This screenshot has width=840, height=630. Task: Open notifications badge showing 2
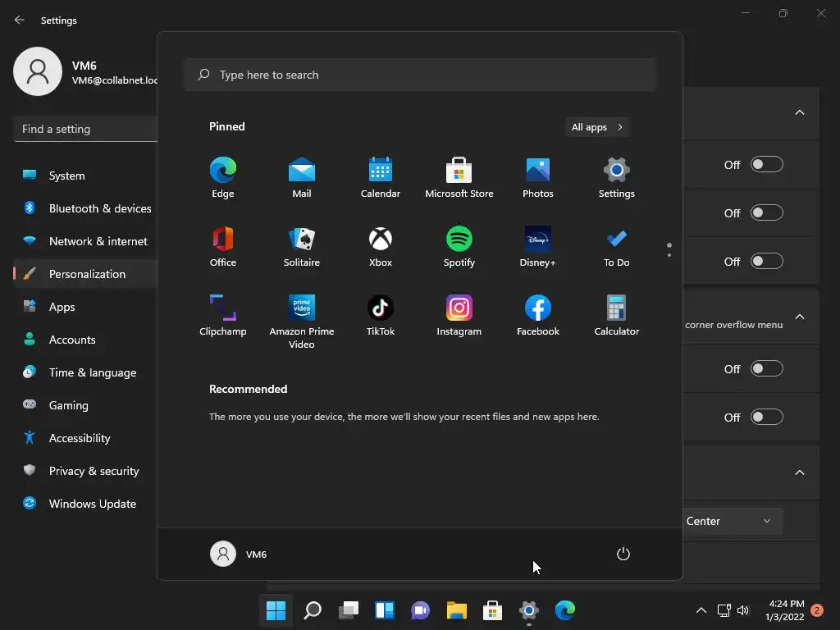tap(817, 610)
